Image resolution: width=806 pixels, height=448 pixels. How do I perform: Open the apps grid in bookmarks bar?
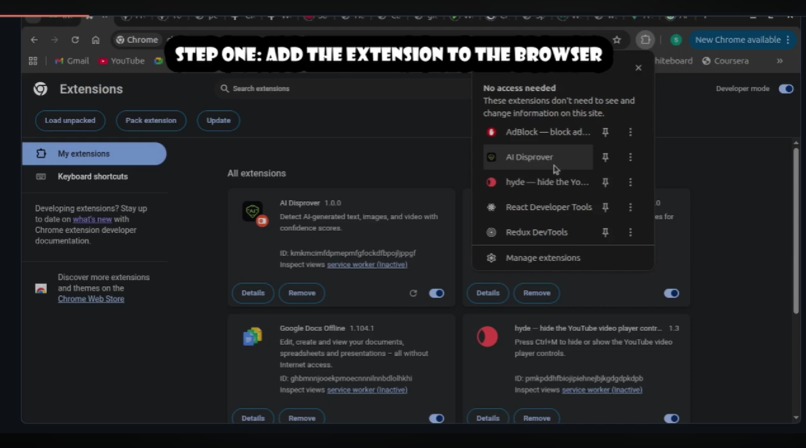pyautogui.click(x=33, y=61)
